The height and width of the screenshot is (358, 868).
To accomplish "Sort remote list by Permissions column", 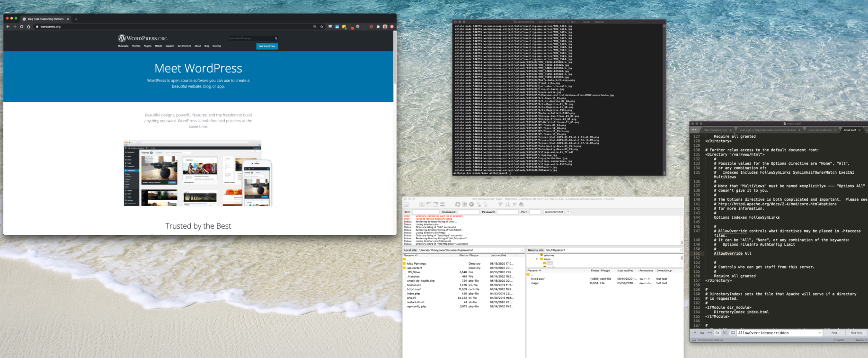I will (x=646, y=270).
